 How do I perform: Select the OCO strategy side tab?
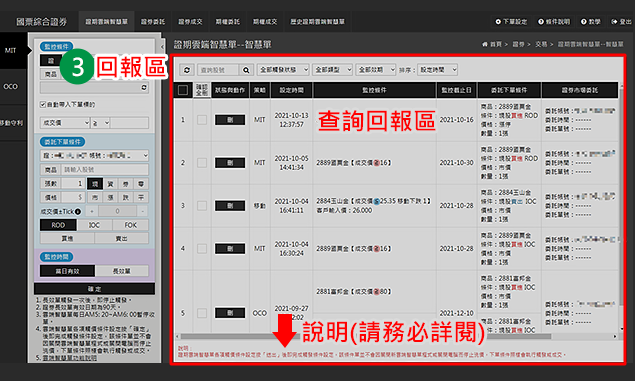coord(13,87)
